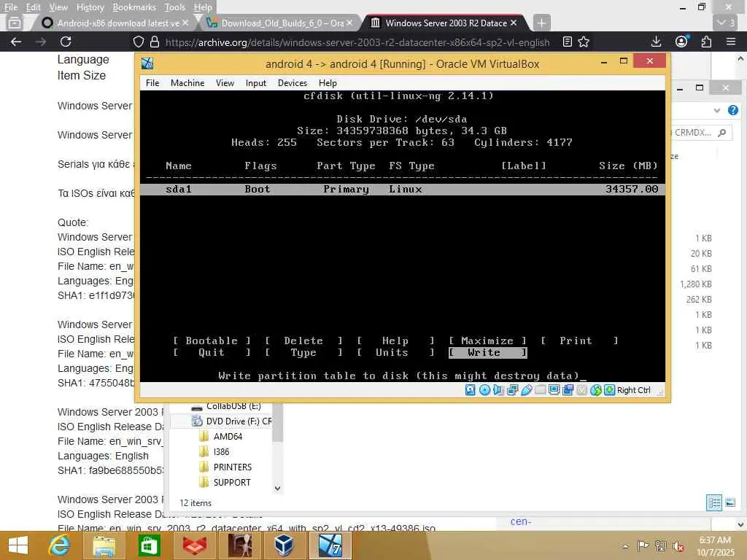Screen dimensions: 747x560
Task: Open Firefox hamburger application menu
Action: click(x=731, y=42)
